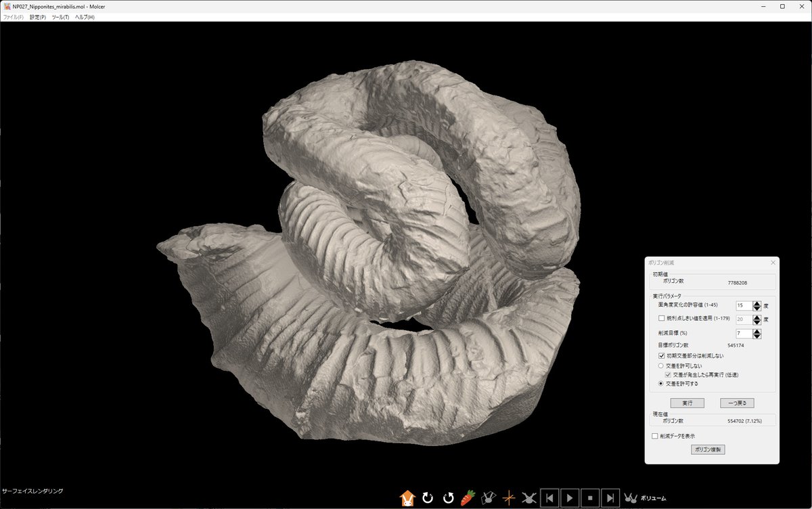This screenshot has width=812, height=509.
Task: Open the 設定(P) menu
Action: click(38, 17)
